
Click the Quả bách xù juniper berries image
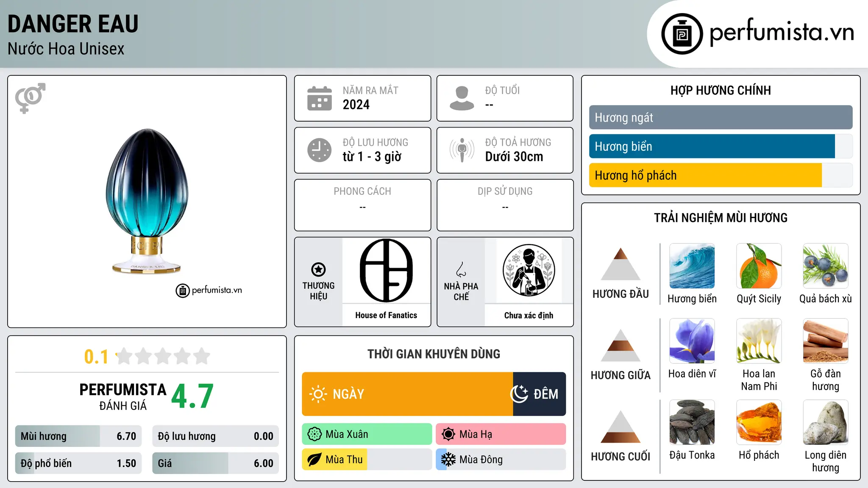pos(826,266)
